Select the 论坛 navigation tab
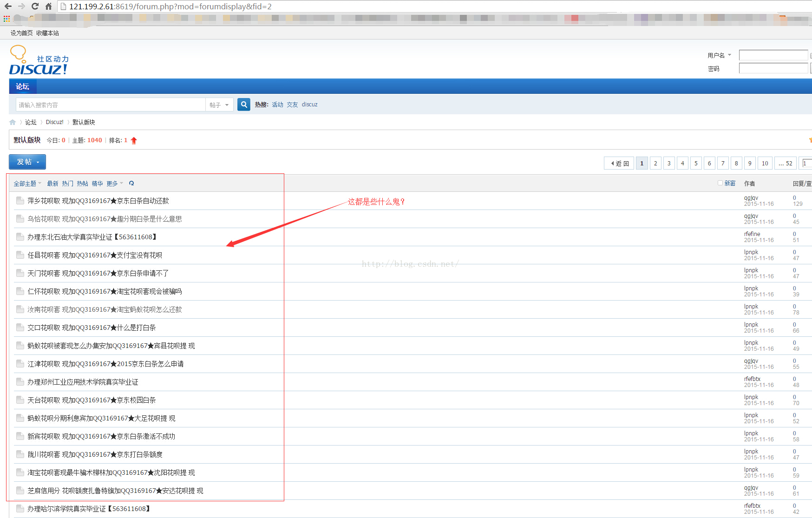This screenshot has width=812, height=518. [23, 86]
